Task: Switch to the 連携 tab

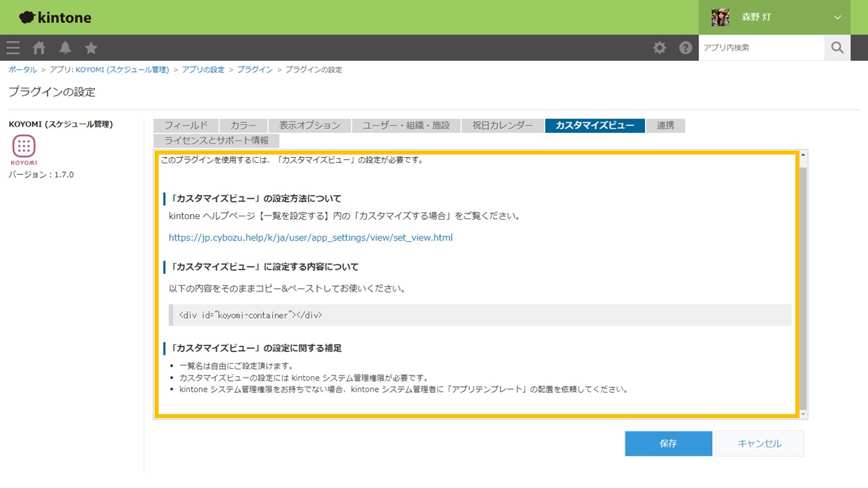Action: pyautogui.click(x=666, y=125)
